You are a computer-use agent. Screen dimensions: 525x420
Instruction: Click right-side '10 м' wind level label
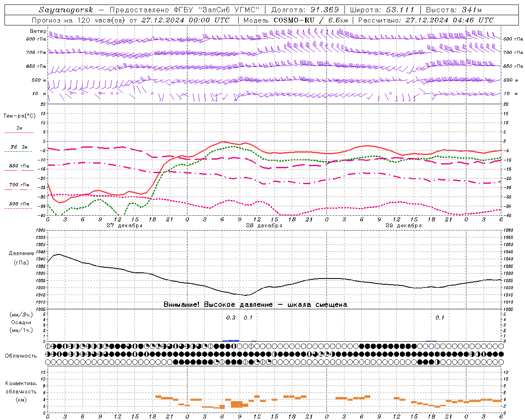[508, 94]
